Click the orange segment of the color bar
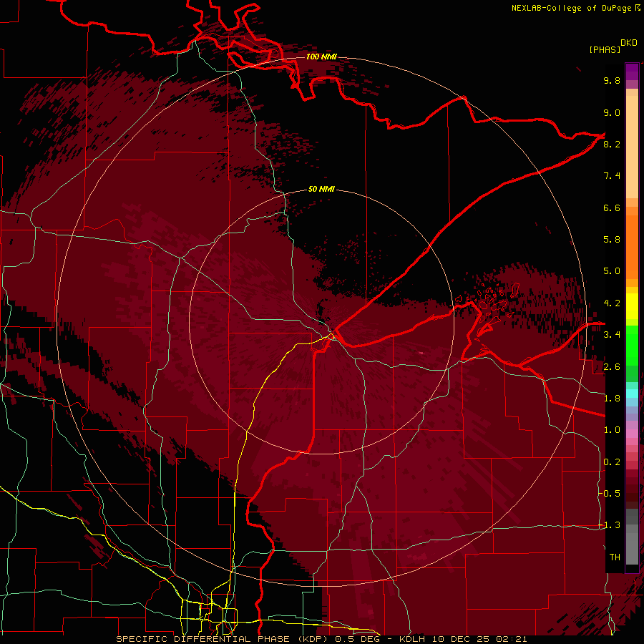Viewport: 644px width, 644px height. tap(632, 246)
